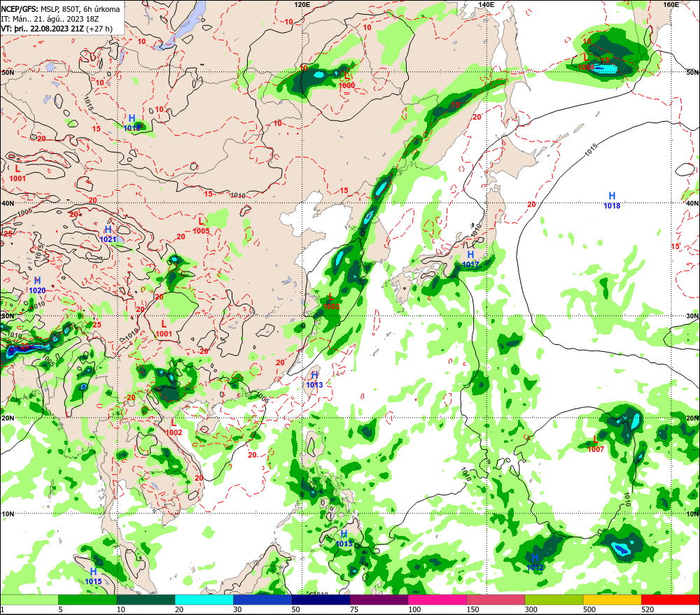This screenshot has width=700, height=615.
Task: Click the L 1001 low over central China
Action: [164, 329]
